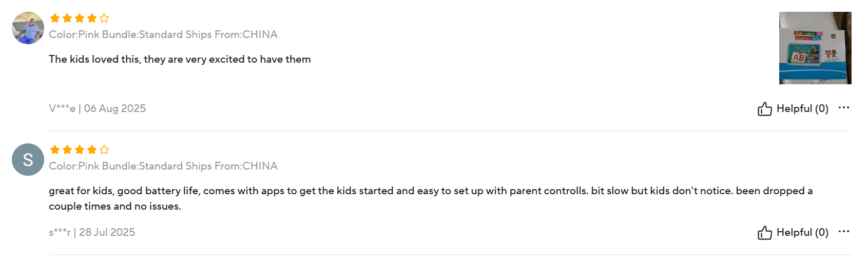Click third star in s***r's rating
Screen dimensions: 868x259
[80, 150]
